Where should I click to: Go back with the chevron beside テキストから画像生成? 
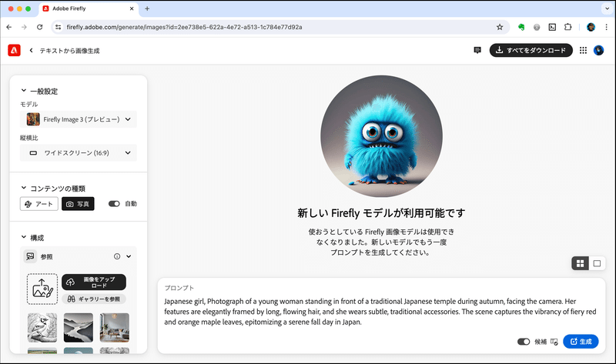point(31,50)
